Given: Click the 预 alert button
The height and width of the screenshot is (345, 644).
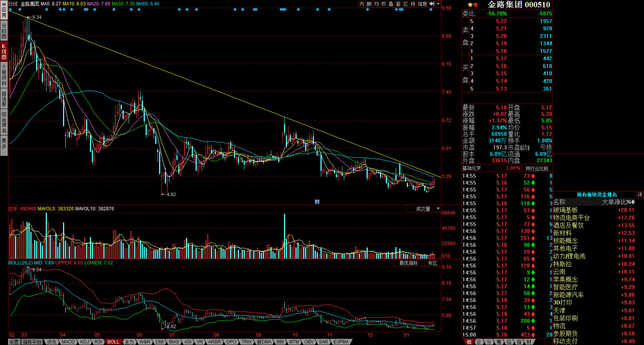Looking at the screenshot, I should (413, 4).
